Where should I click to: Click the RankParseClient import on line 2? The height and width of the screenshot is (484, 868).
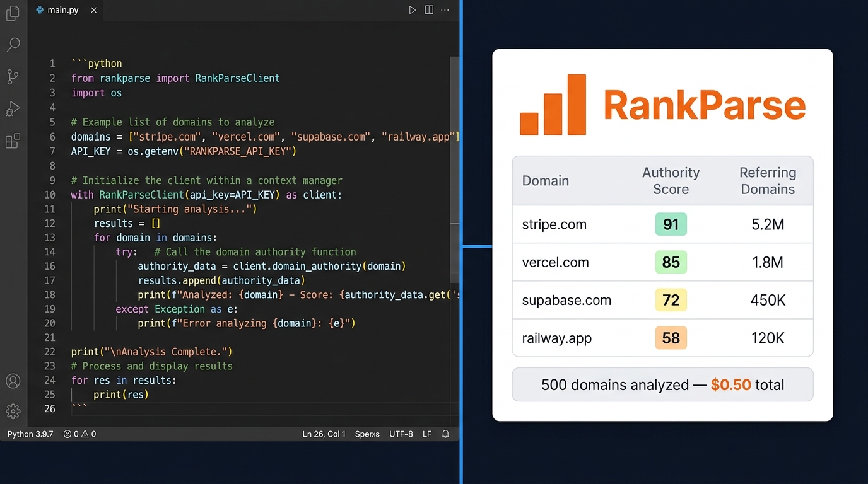pyautogui.click(x=237, y=78)
